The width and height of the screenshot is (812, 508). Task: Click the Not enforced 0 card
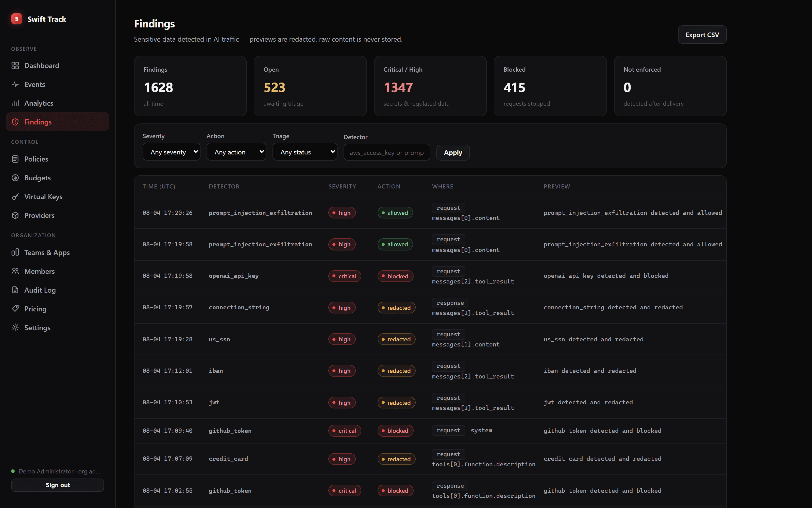[x=670, y=86]
